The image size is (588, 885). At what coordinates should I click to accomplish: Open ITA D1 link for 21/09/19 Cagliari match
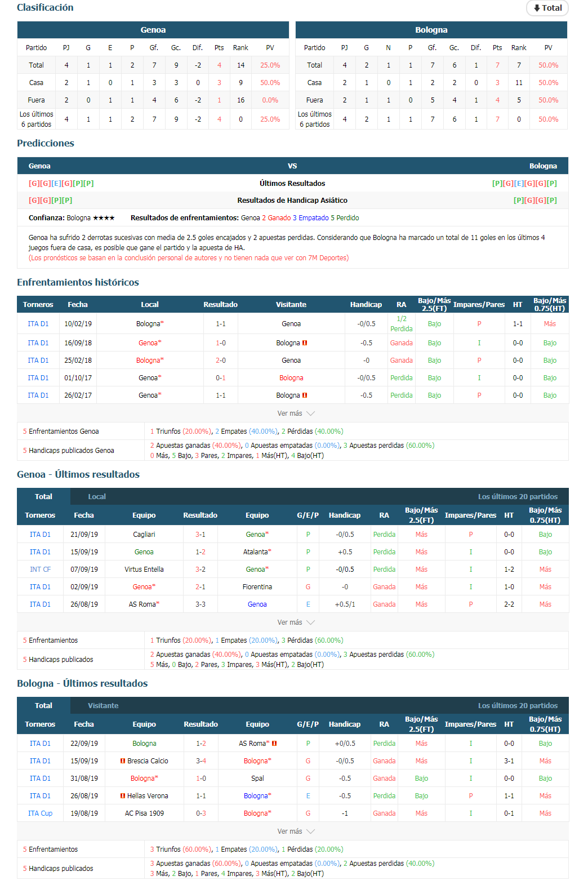pyautogui.click(x=40, y=534)
